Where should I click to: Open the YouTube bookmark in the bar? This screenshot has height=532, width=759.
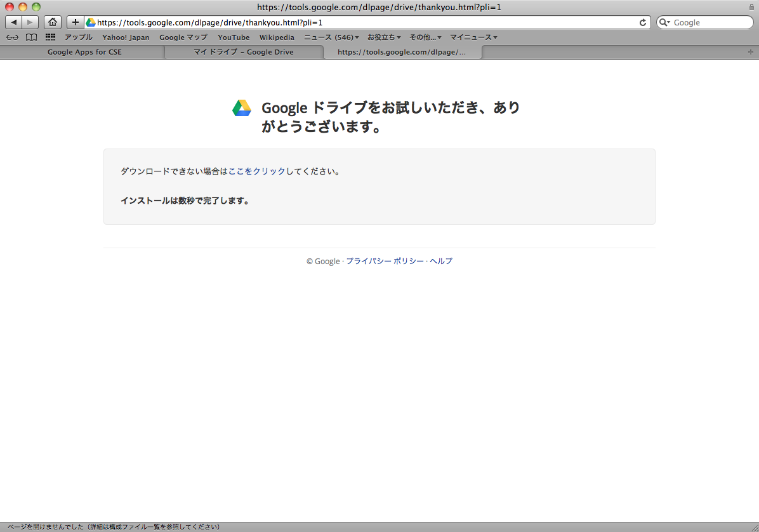coord(234,37)
